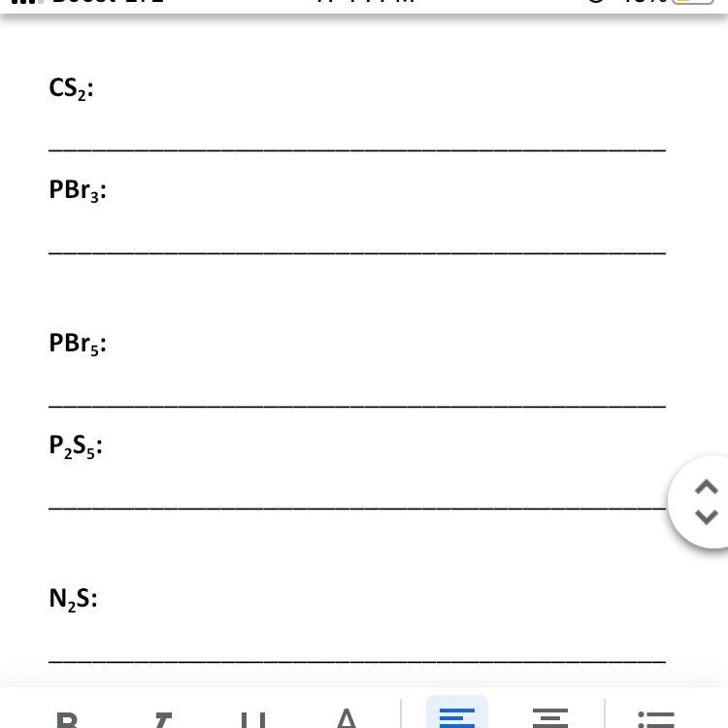
Task: Tap the signal bars in status bar
Action: (x=27, y=1)
